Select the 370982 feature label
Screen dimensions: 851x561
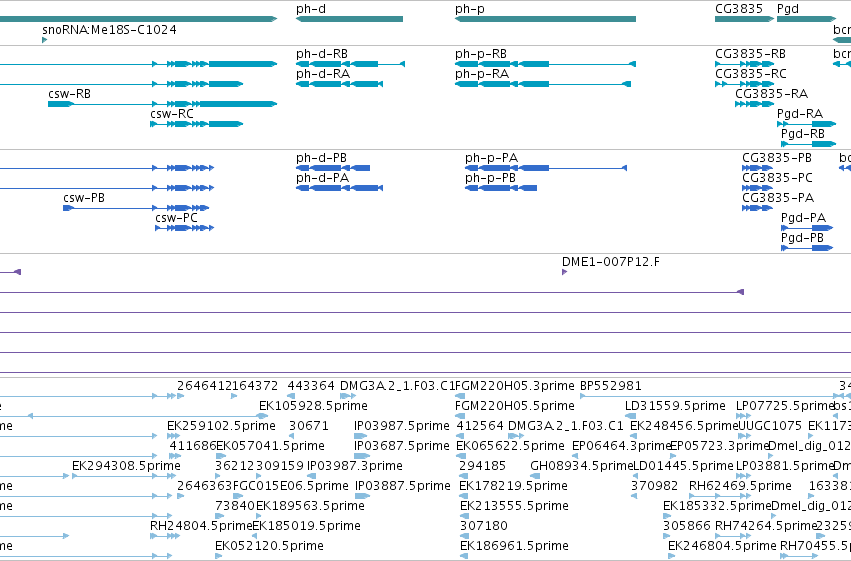click(x=654, y=486)
